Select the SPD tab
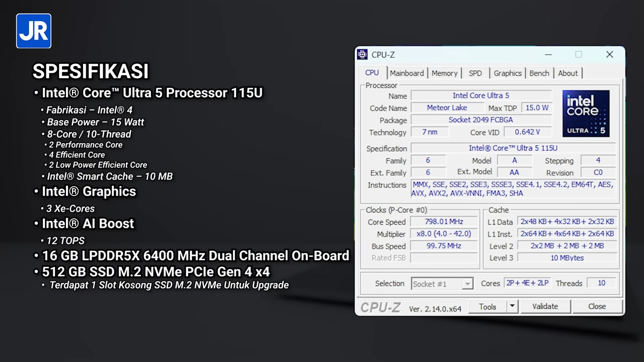Image resolution: width=644 pixels, height=362 pixels. [475, 73]
